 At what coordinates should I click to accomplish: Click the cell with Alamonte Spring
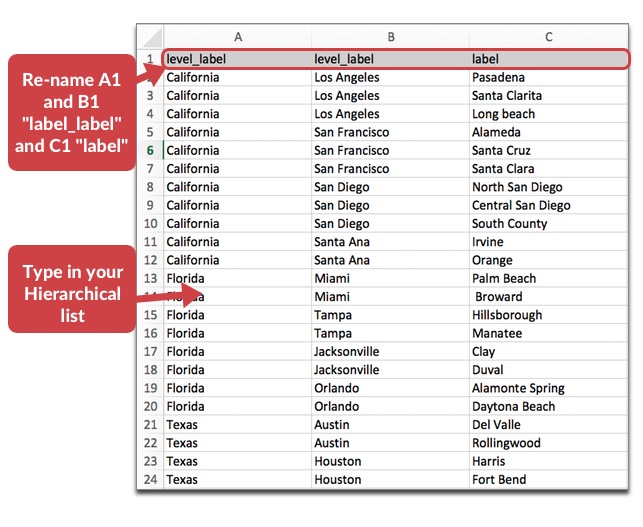[549, 388]
